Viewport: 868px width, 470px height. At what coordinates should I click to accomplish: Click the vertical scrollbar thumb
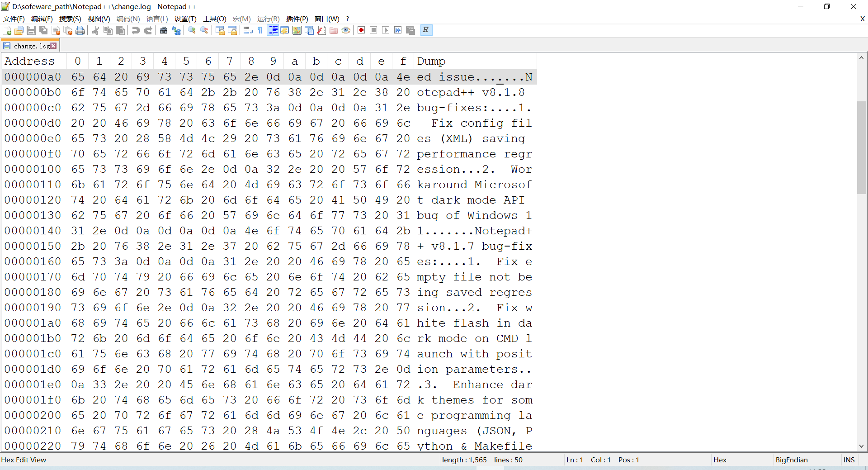[x=861, y=147]
